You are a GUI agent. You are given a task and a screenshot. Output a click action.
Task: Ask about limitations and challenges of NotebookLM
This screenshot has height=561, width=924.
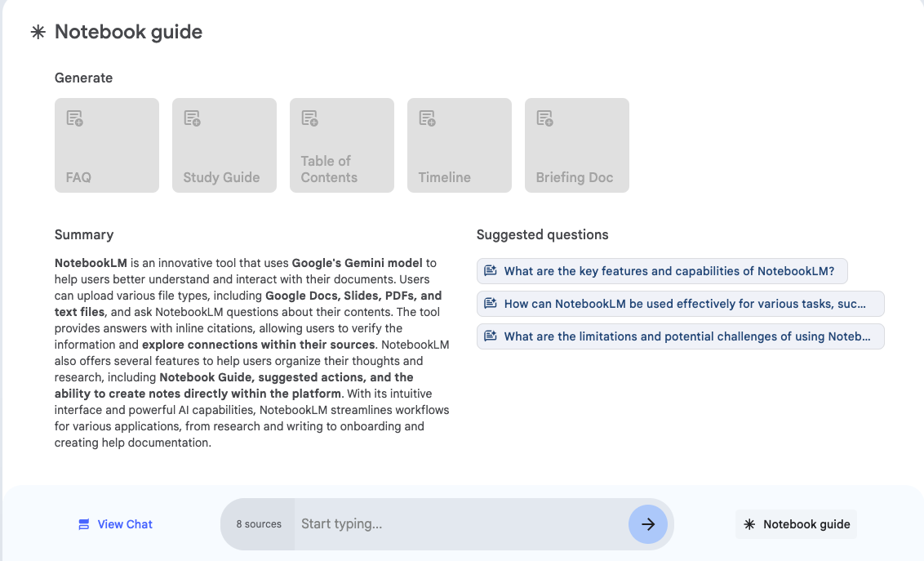point(680,336)
